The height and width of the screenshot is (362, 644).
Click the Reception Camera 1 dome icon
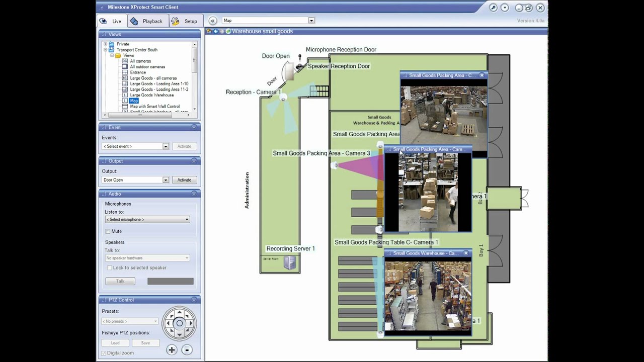coord(283,98)
